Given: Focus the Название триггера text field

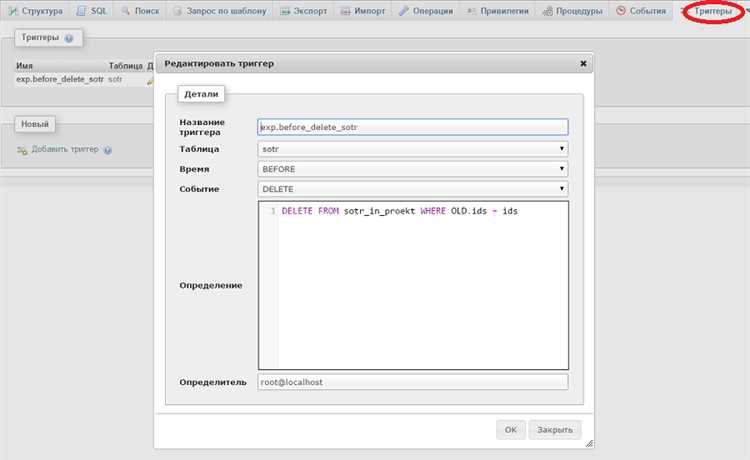Looking at the screenshot, I should pyautogui.click(x=412, y=127).
